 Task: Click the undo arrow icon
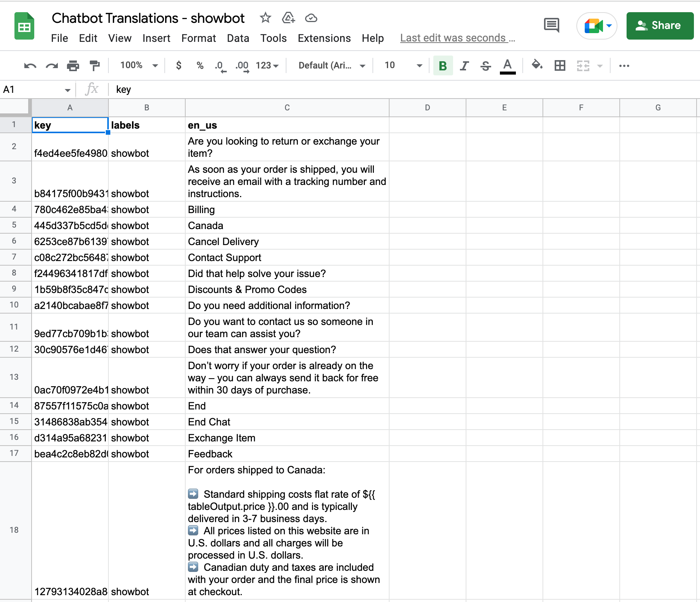click(x=30, y=66)
